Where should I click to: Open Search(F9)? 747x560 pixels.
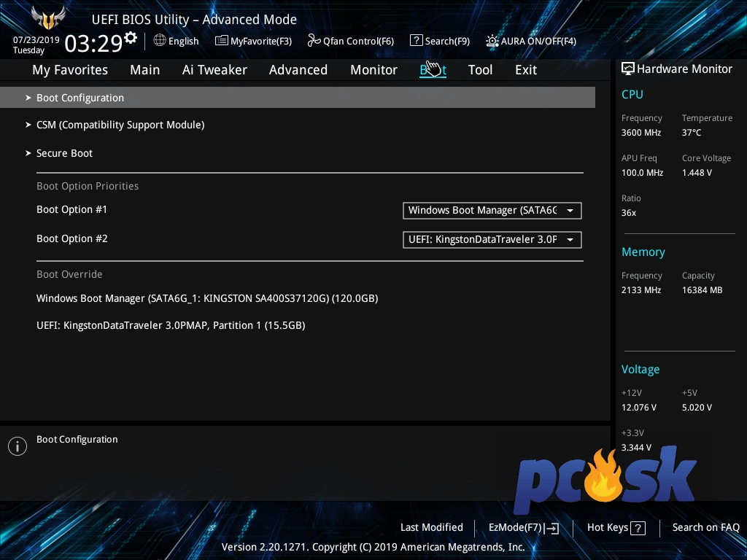447,42
